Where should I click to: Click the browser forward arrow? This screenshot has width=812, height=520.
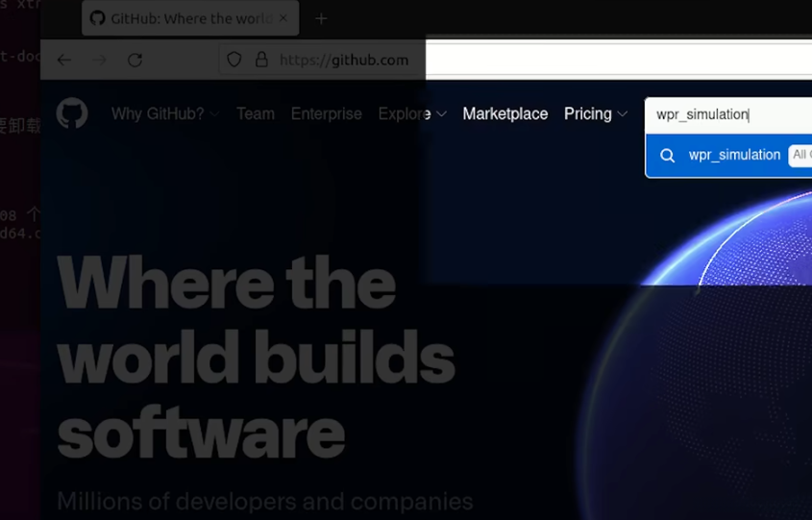click(99, 61)
